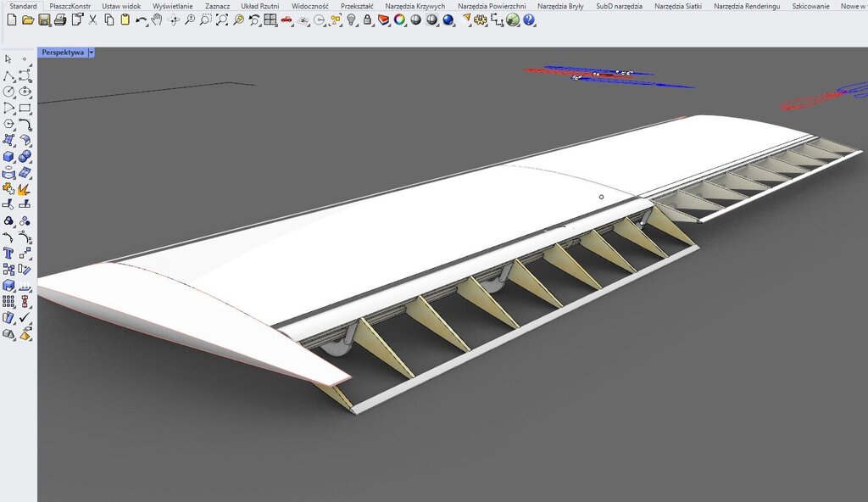Open the Help question mark icon
This screenshot has height=502, width=868.
click(x=529, y=20)
